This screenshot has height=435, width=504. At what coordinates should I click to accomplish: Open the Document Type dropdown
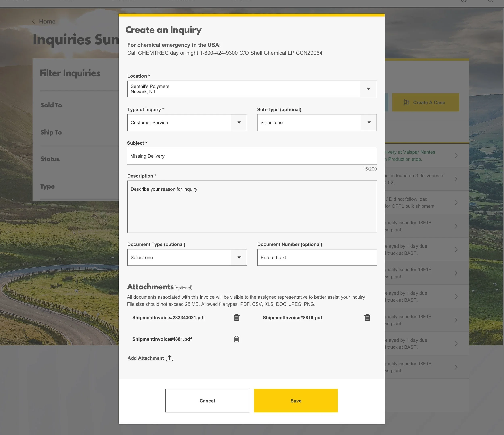point(187,257)
